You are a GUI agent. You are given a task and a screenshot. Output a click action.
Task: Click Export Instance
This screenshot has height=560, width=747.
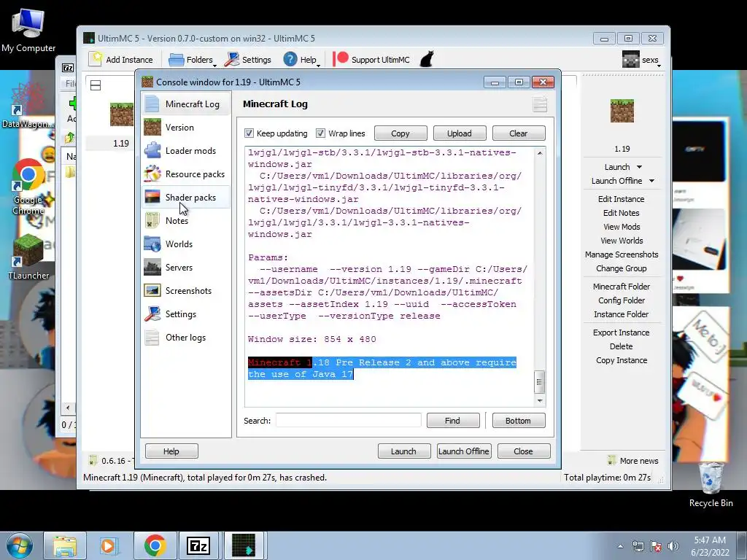[622, 332]
